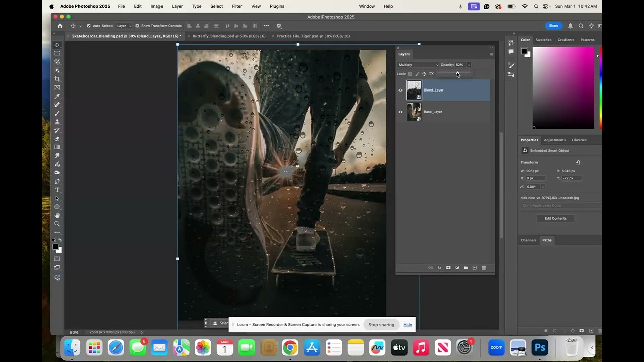The height and width of the screenshot is (362, 644).
Task: Create a new layer in Layers panel
Action: 474,268
